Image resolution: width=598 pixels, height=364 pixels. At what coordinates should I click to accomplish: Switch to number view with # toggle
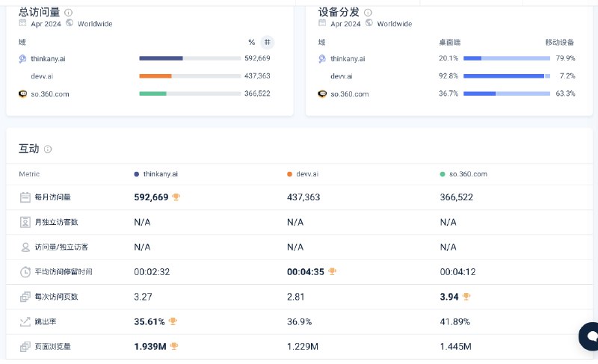coord(268,43)
